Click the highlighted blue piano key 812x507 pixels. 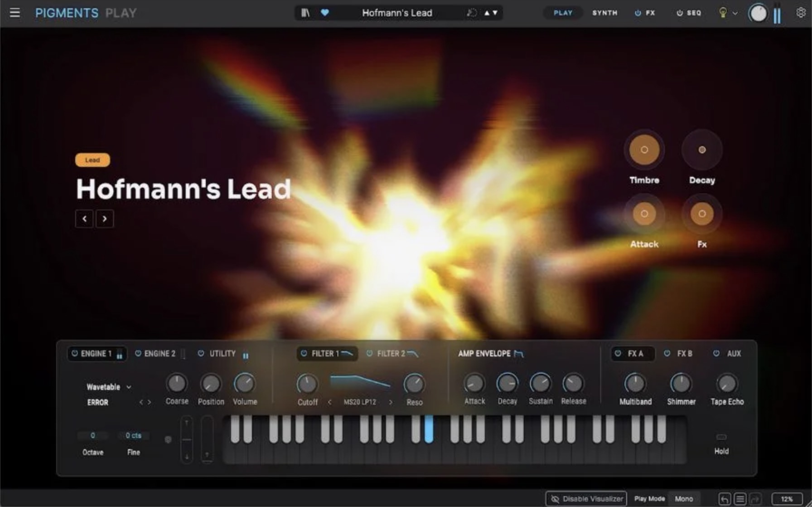point(429,429)
